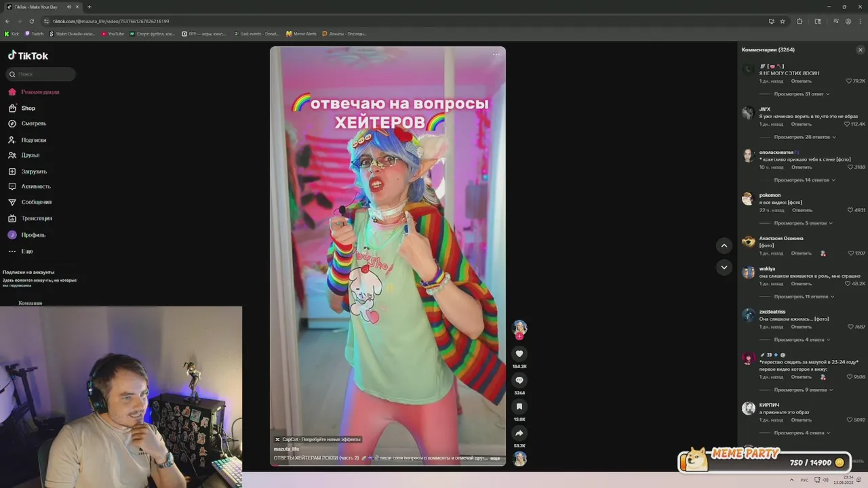The height and width of the screenshot is (488, 868).
Task: Expand video description with ещё
Action: (495, 458)
